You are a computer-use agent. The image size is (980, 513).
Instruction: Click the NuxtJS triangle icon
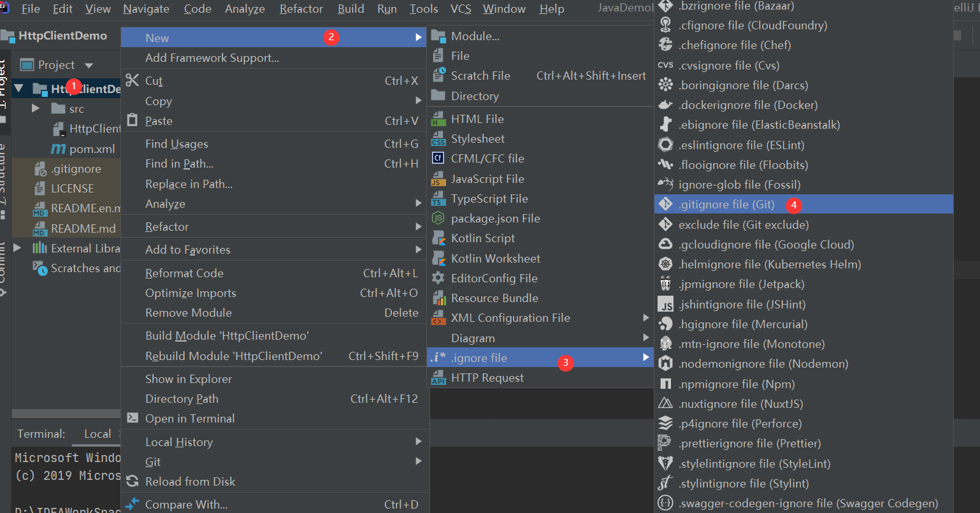[665, 403]
